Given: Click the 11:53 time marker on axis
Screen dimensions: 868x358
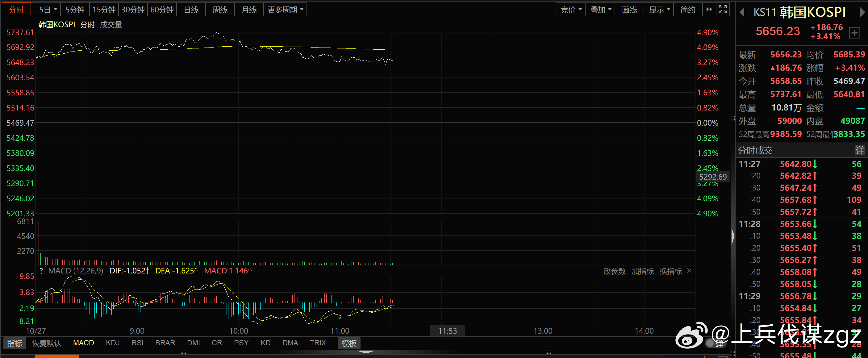Looking at the screenshot, I should pos(448,331).
